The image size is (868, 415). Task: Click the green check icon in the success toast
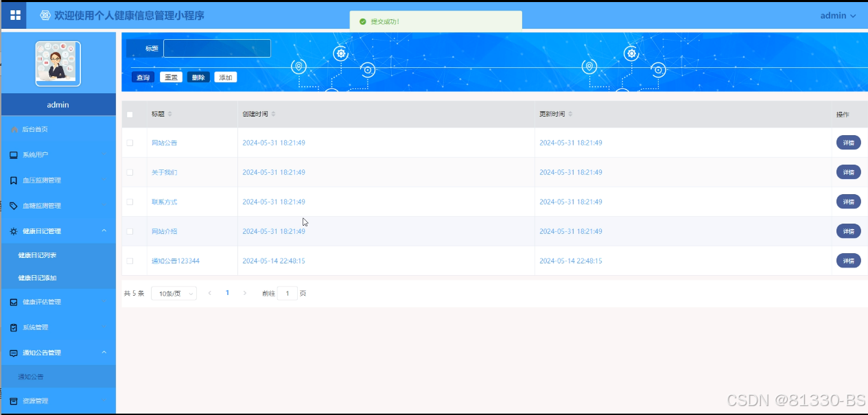coord(363,21)
